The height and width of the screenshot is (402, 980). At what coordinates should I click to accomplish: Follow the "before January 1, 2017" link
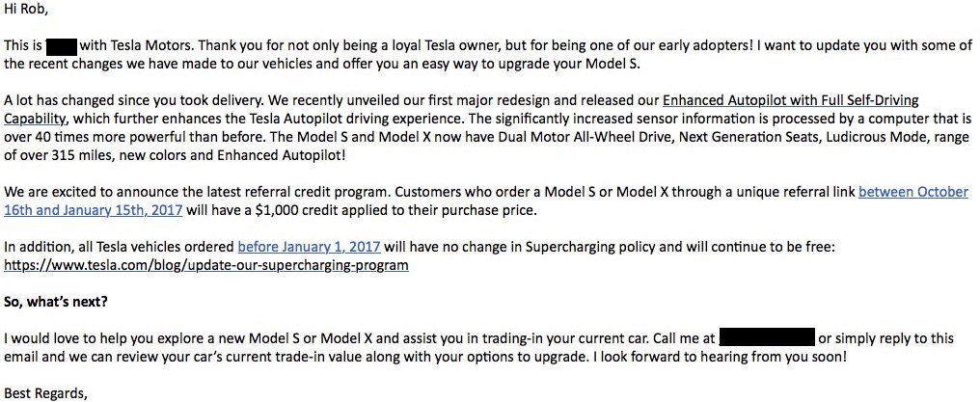[x=310, y=247]
